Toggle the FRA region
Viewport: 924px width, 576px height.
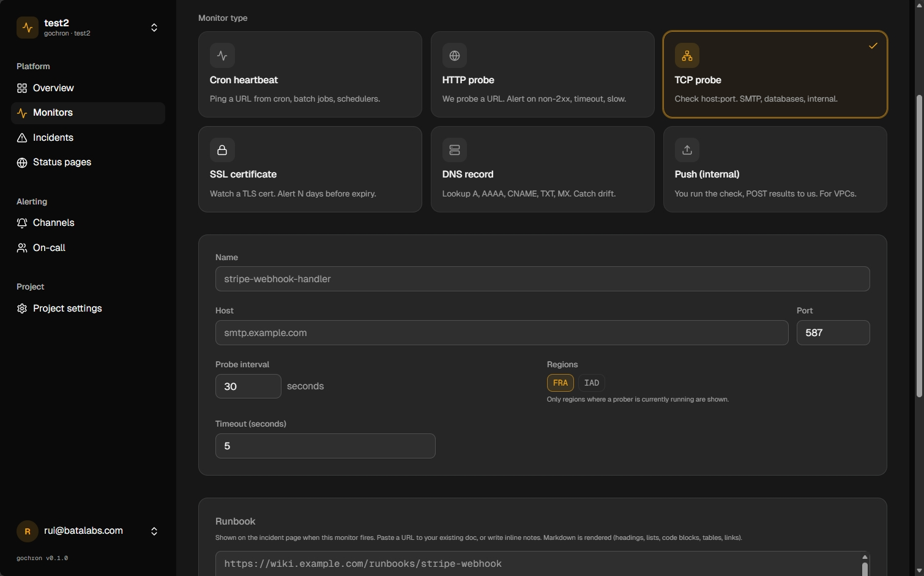561,383
